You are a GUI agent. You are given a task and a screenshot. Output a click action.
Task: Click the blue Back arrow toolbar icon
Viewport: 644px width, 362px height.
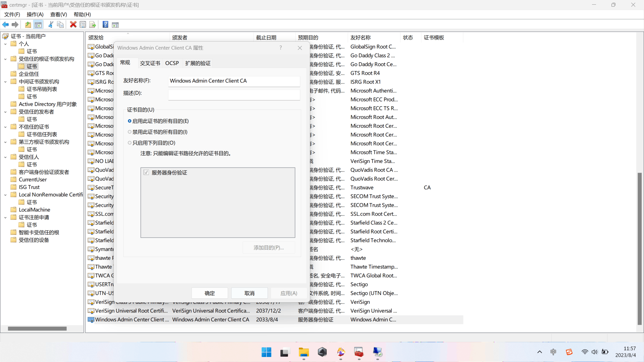tap(6, 24)
